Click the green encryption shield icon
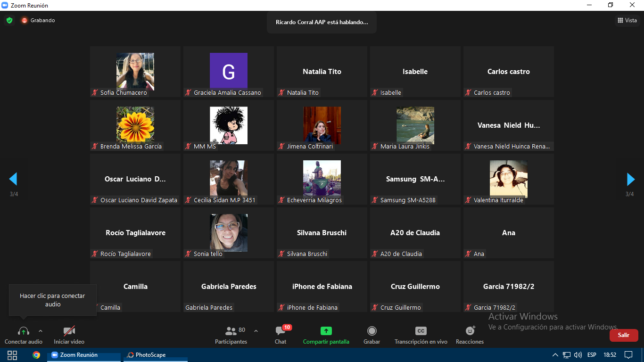The image size is (644, 362). tap(9, 20)
